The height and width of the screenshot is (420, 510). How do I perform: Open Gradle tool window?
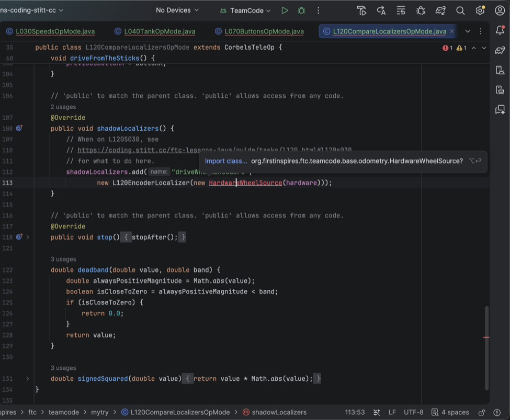pyautogui.click(x=500, y=50)
